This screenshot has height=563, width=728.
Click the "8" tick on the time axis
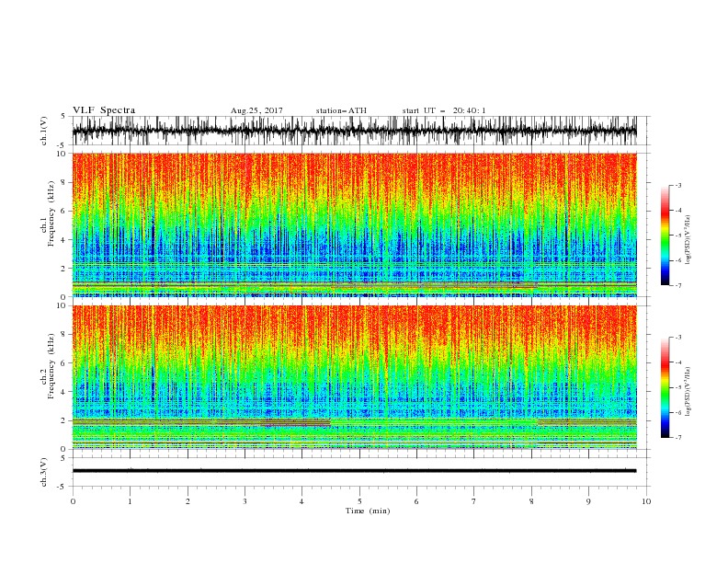point(531,501)
